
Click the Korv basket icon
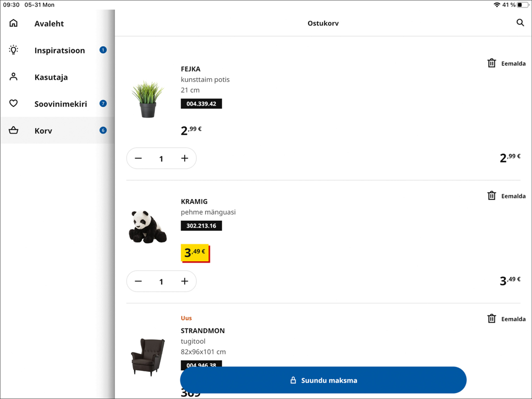[x=14, y=130]
